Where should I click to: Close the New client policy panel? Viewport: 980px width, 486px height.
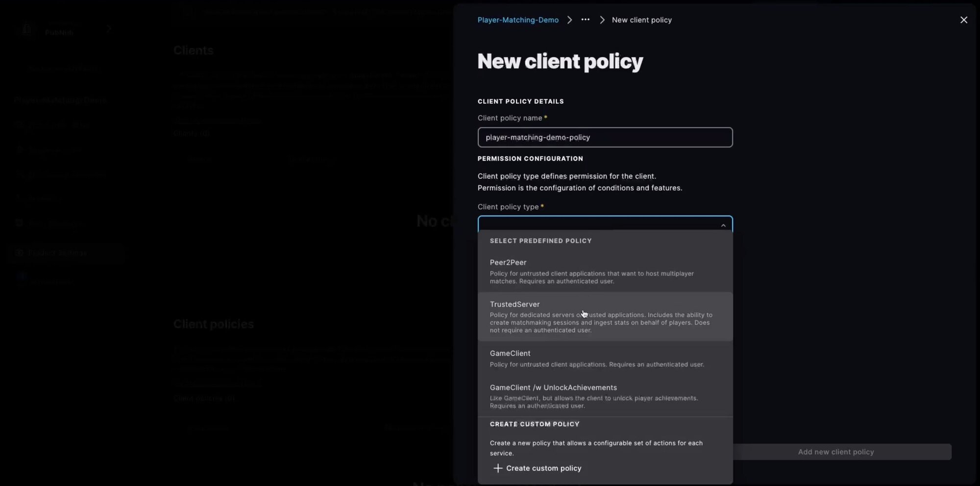(x=963, y=20)
